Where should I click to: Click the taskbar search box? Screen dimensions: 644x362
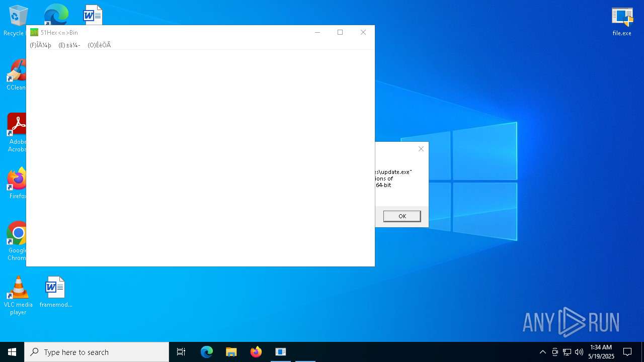coord(97,352)
